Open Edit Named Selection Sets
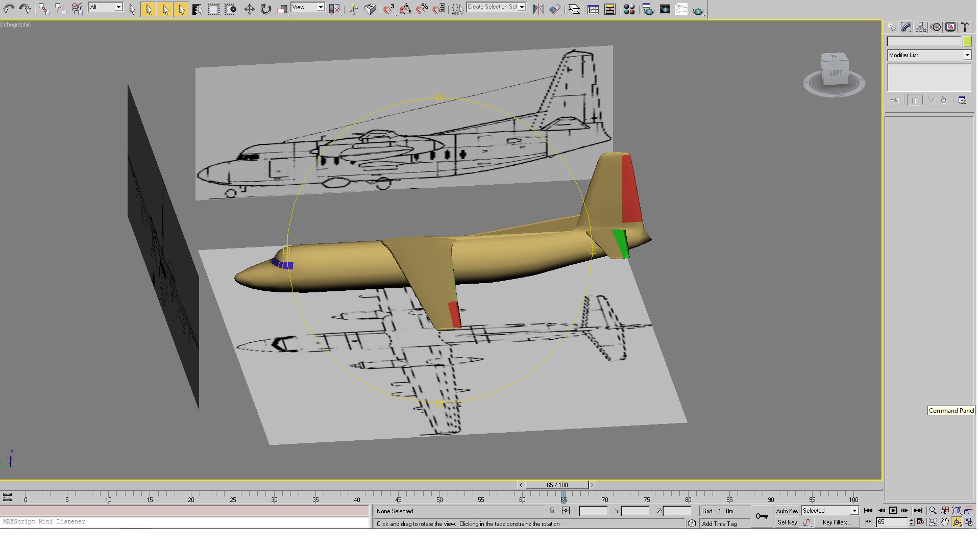Screen dimensions: 980x551 coord(457,9)
